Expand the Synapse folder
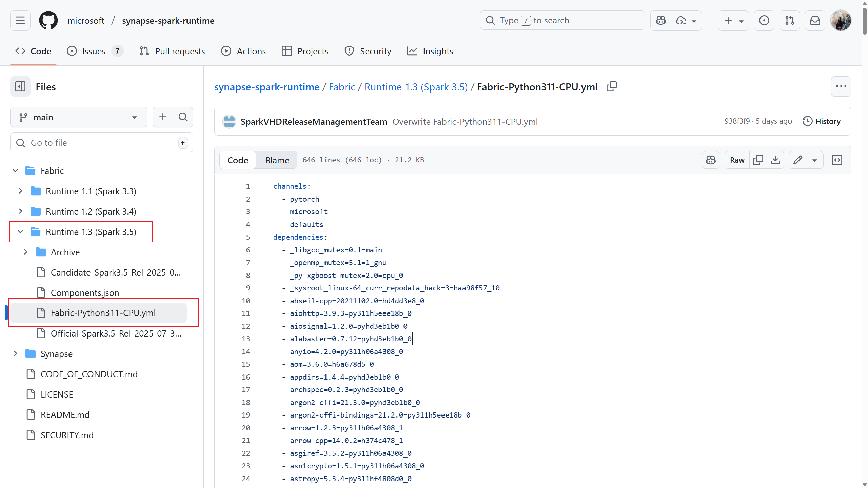 (x=16, y=354)
